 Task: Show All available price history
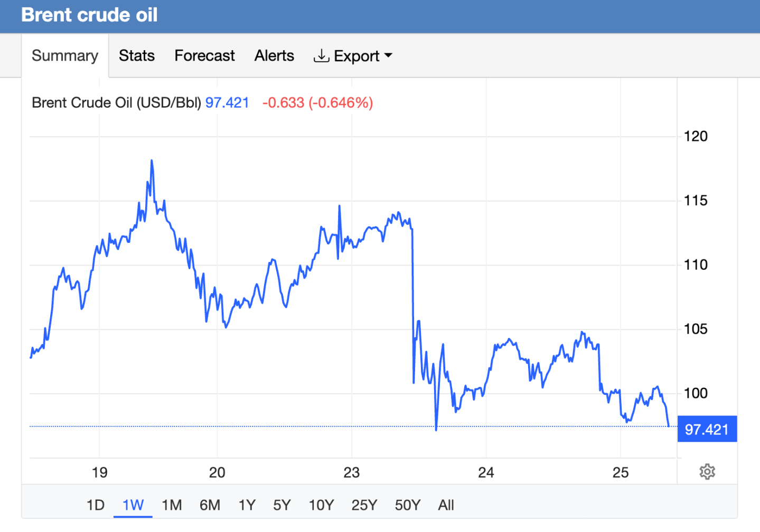446,505
